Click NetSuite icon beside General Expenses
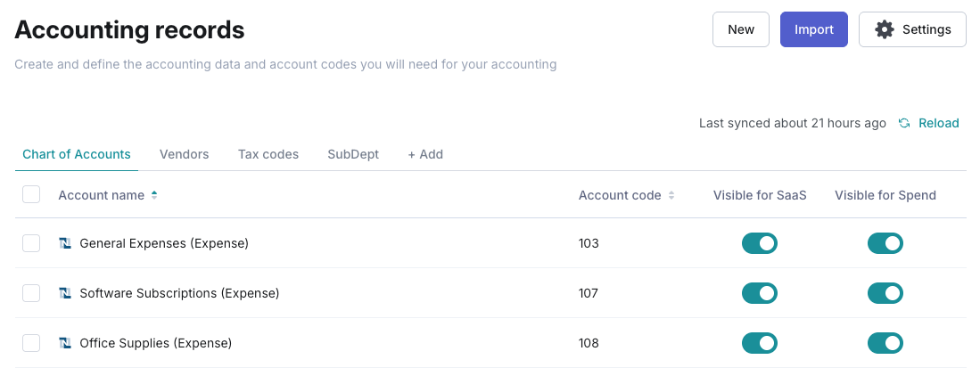 65,243
